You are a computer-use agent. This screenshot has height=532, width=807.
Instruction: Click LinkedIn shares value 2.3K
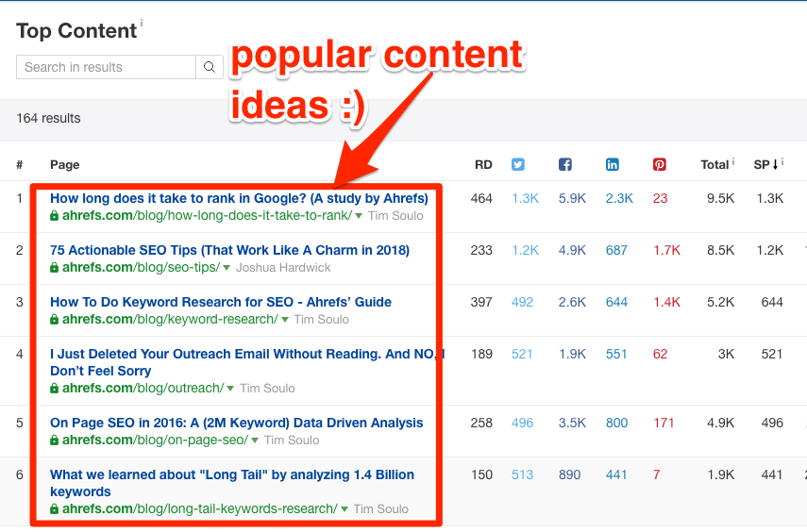[620, 199]
